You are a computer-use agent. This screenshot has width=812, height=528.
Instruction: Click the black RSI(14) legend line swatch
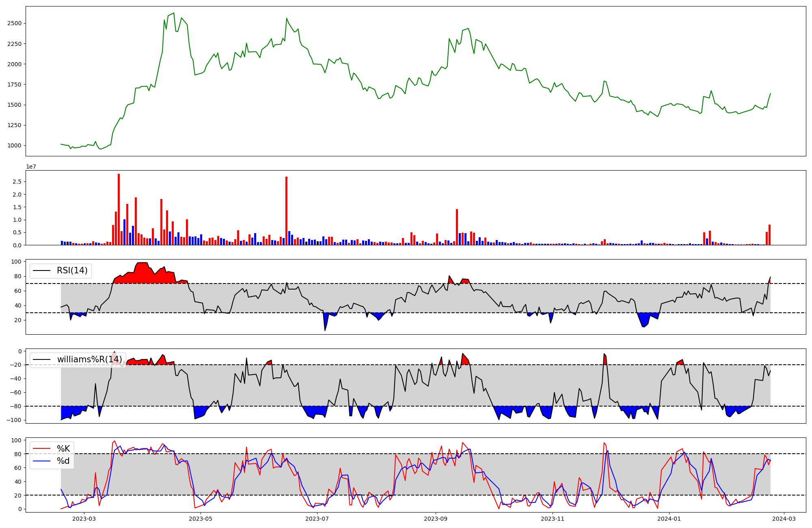(42, 270)
